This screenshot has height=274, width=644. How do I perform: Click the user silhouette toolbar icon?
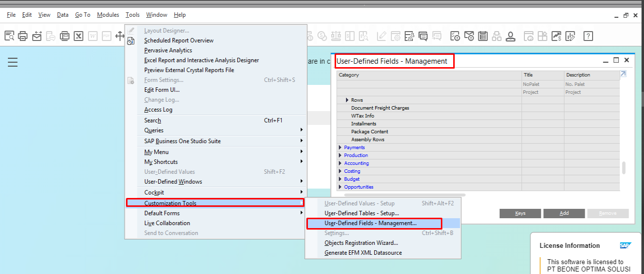tap(511, 36)
